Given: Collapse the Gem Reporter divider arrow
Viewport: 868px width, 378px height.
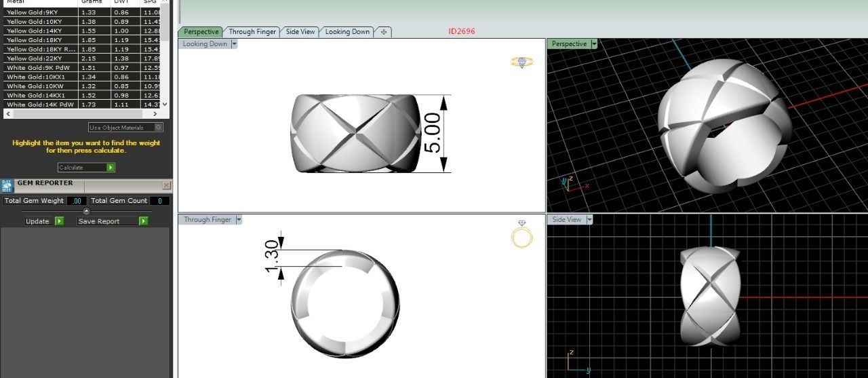Looking at the screenshot, I should [x=85, y=211].
